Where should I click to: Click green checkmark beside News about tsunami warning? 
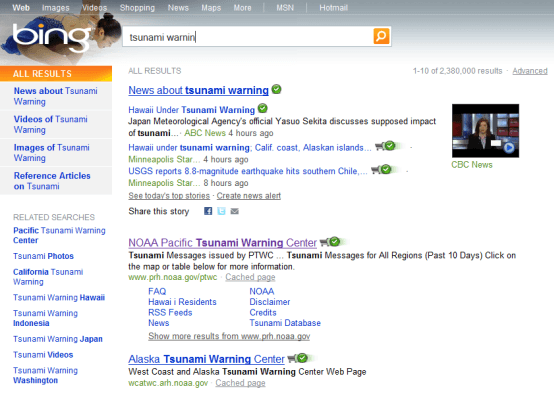277,89
